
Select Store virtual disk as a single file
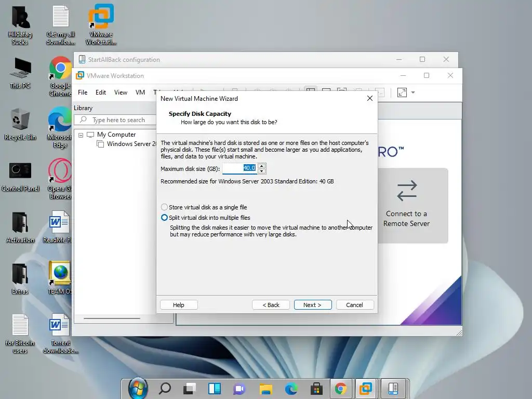(x=204, y=207)
